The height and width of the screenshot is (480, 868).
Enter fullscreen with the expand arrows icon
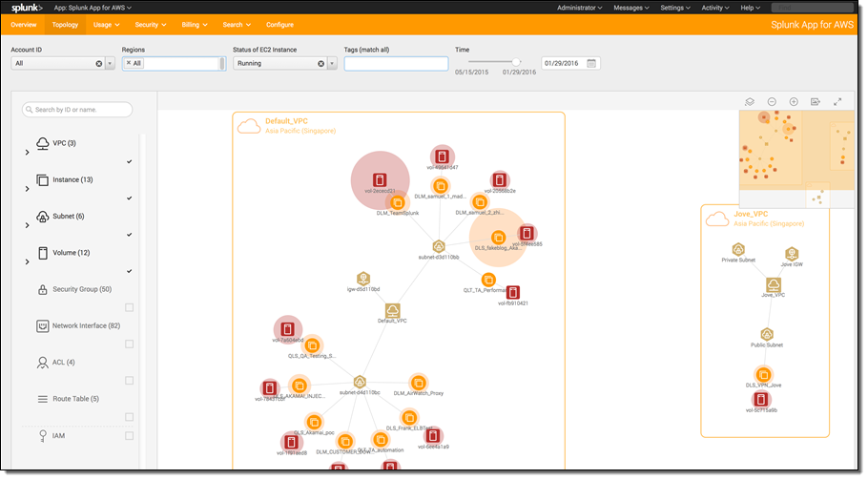[x=837, y=101]
